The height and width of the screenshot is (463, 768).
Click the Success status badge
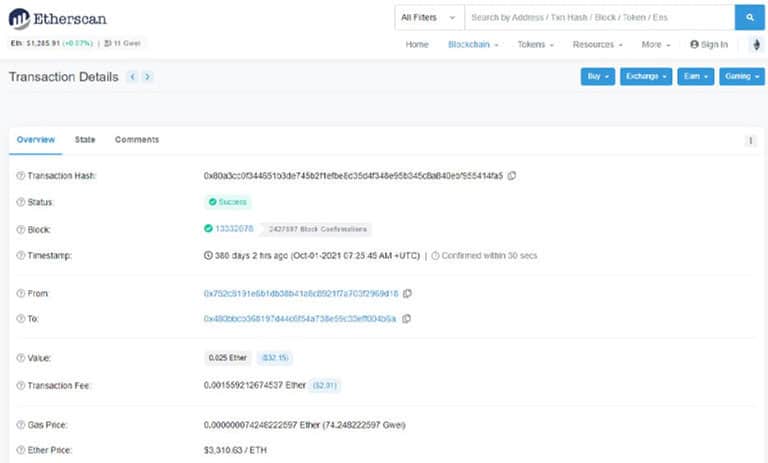coord(228,202)
